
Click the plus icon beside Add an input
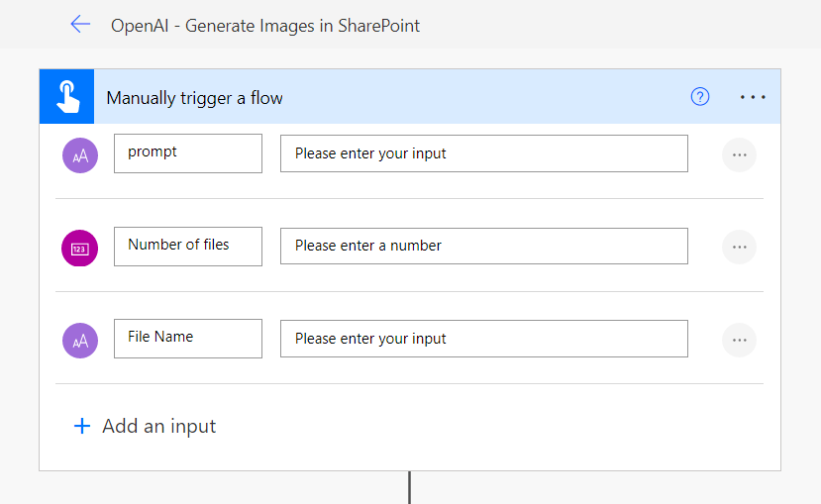(x=81, y=427)
